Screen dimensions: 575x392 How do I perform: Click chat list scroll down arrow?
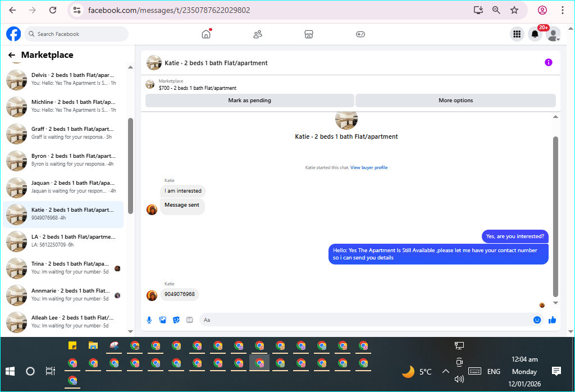click(x=130, y=331)
